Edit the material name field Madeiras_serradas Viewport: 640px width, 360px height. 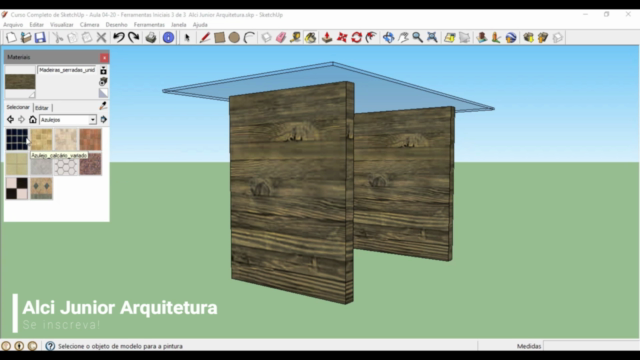click(67, 70)
